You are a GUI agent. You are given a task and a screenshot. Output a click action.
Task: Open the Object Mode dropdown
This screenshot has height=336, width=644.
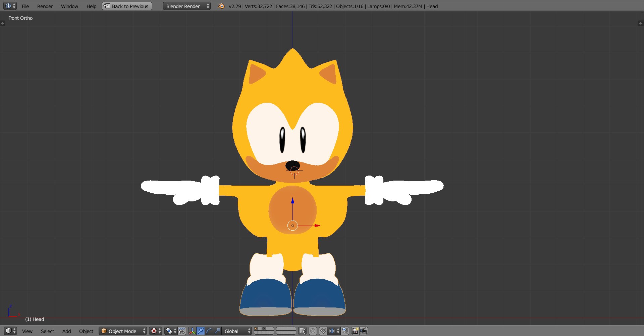(122, 331)
